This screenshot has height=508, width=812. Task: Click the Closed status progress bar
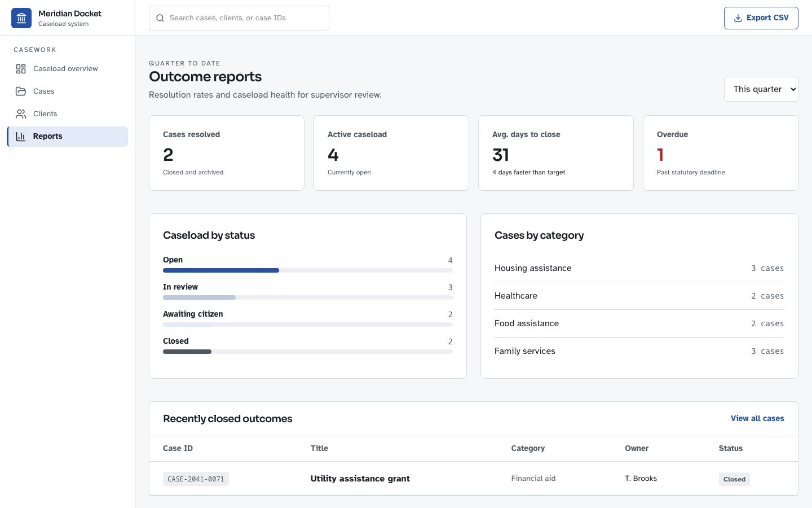308,352
